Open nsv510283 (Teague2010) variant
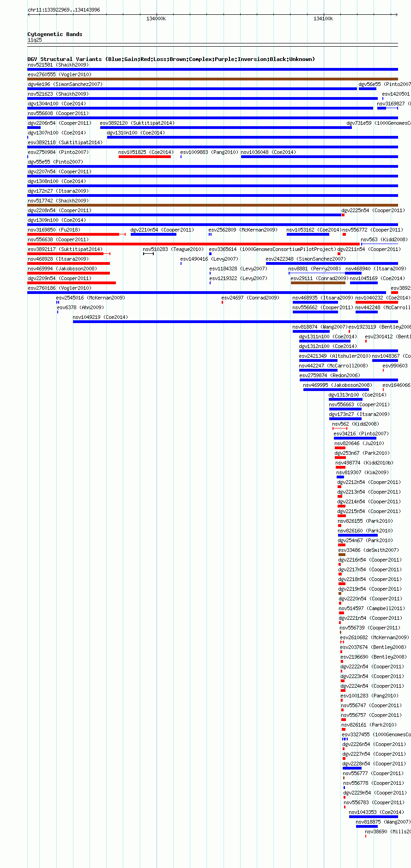The height and width of the screenshot is (868, 411). (173, 250)
